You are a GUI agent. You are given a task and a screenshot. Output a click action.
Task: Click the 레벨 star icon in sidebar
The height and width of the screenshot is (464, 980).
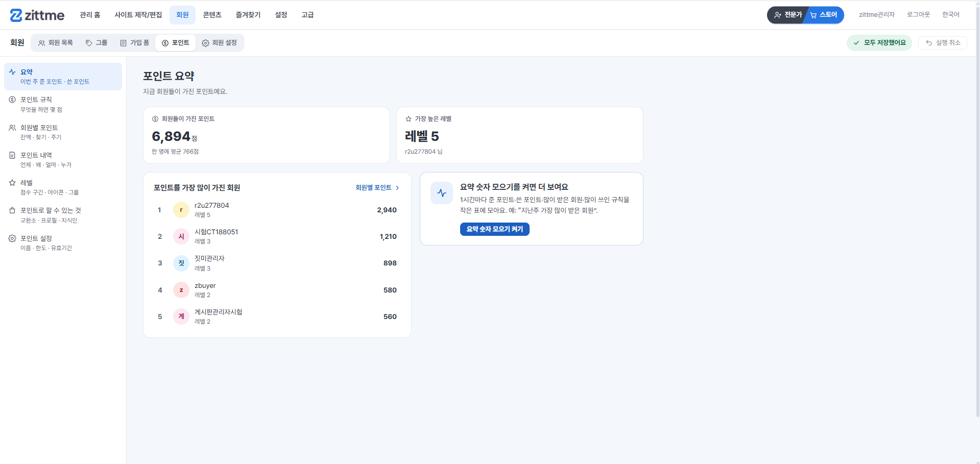click(12, 183)
